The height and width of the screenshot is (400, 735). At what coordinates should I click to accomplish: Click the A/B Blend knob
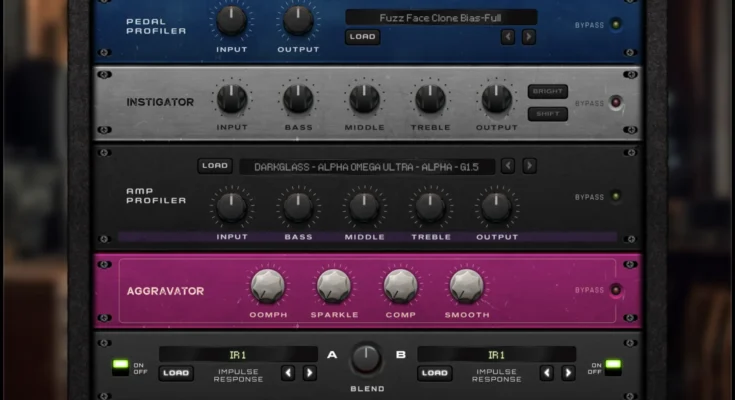(x=367, y=359)
